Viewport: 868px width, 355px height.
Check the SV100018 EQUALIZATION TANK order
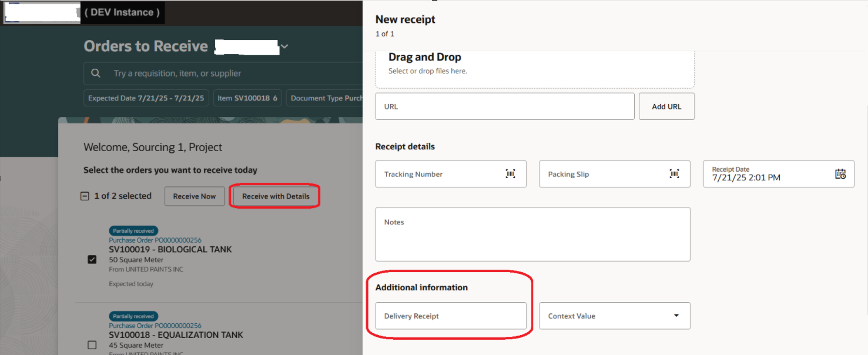[x=92, y=345]
